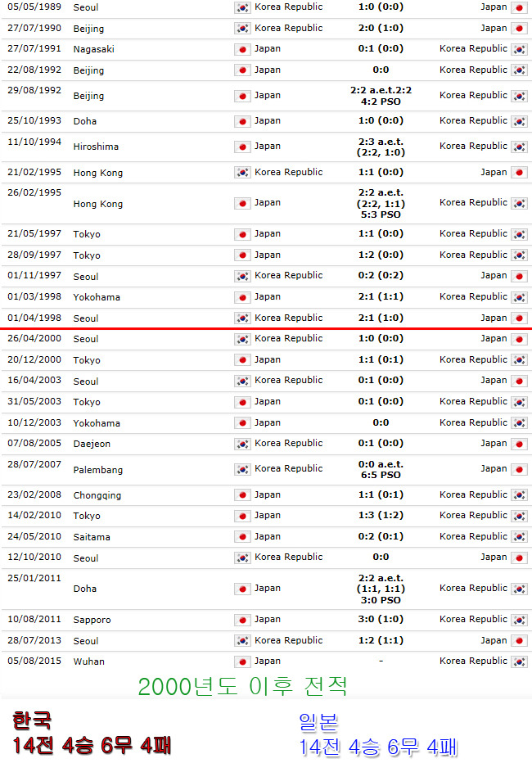Click Japan flag at right of 28/07/2013 Seoul row

520,641
